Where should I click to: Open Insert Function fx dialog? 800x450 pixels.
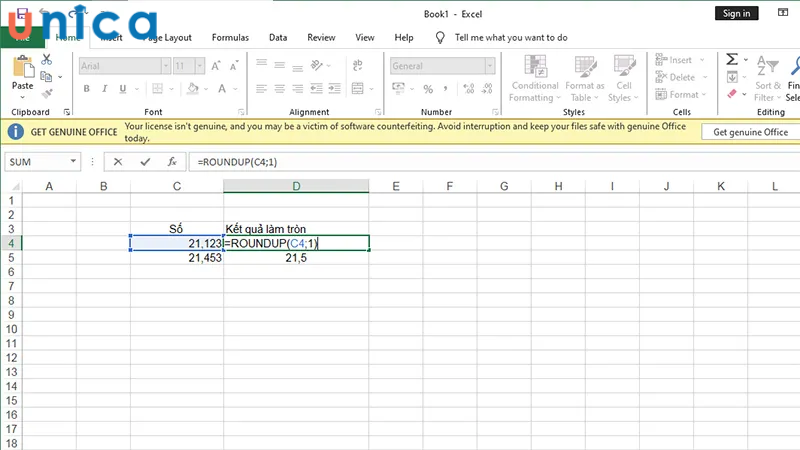click(172, 161)
